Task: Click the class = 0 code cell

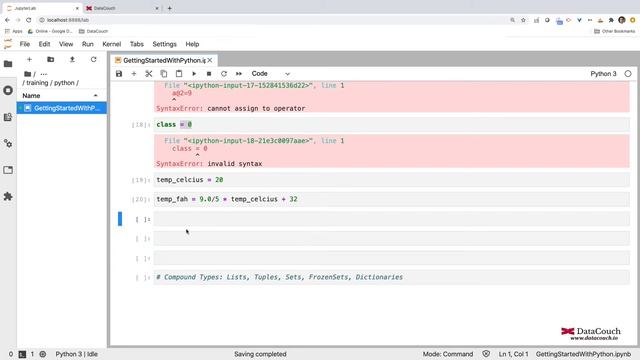Action: 391,124
